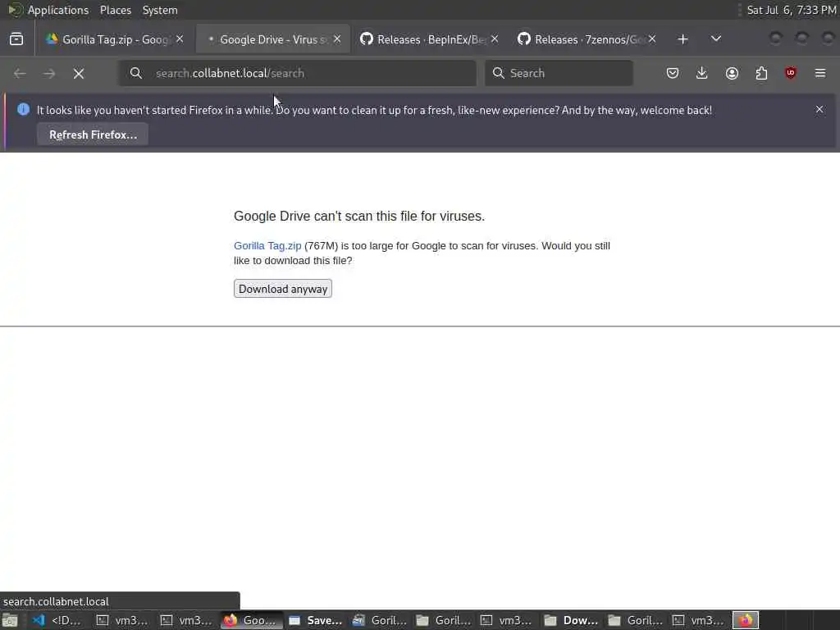Open the Applications menu

click(x=58, y=10)
